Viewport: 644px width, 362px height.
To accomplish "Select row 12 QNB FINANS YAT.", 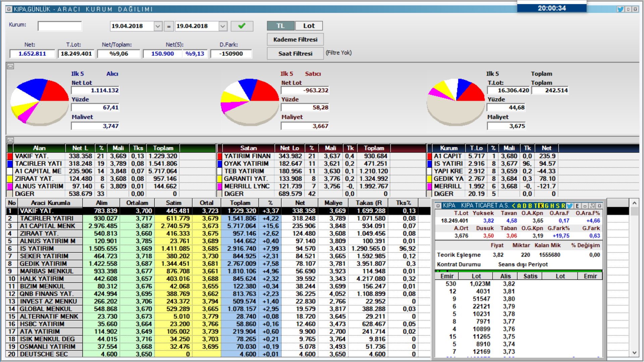I will (218, 294).
